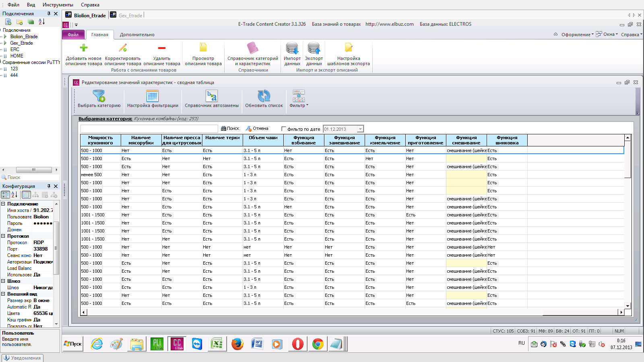This screenshot has height=362, width=644.
Task: Click the Подключения tree horizontal scrollbar thumb
Action: point(34,170)
